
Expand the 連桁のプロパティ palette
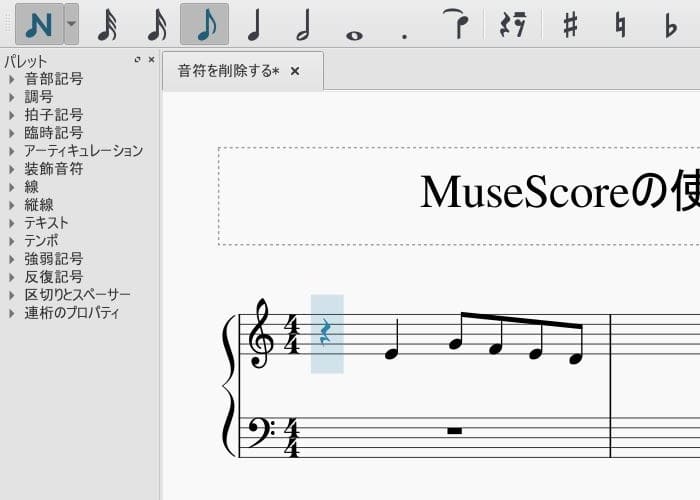tap(12, 313)
